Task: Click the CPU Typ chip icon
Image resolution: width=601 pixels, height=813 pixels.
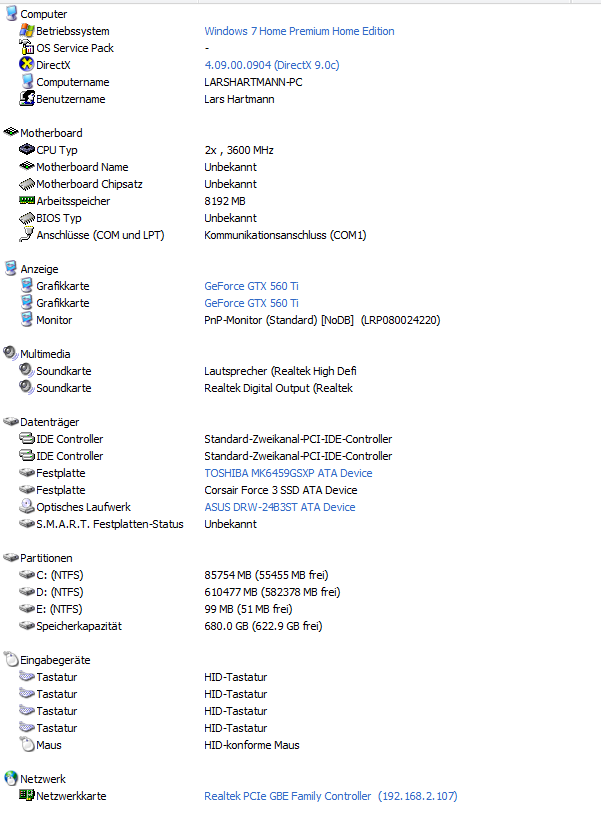Action: 26,149
